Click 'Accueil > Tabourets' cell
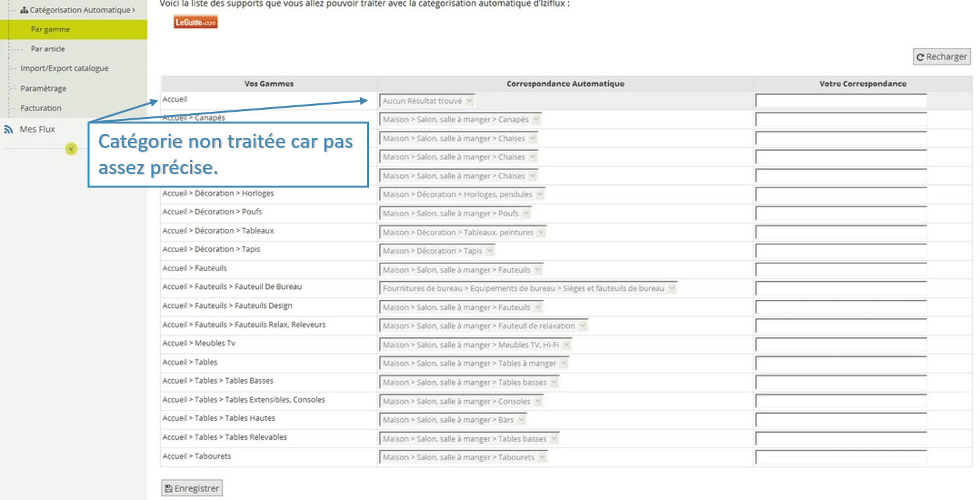This screenshot has height=500, width=980. tap(197, 456)
